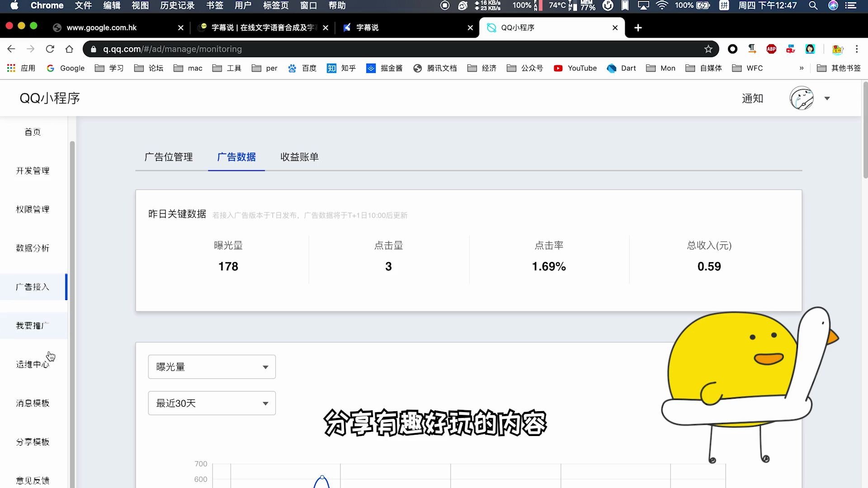Viewport: 868px width, 488px height.
Task: Open Spotlight search in the menu bar
Action: coord(813,5)
